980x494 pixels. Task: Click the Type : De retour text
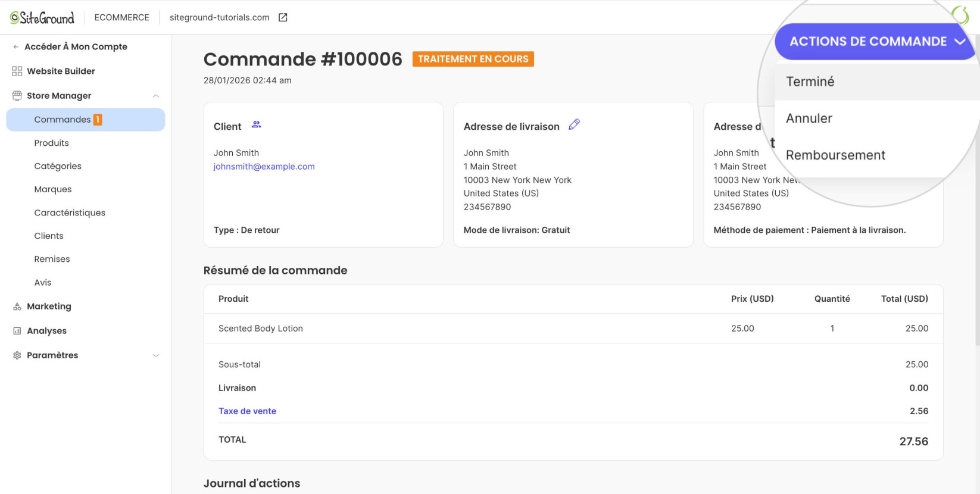[x=246, y=230]
